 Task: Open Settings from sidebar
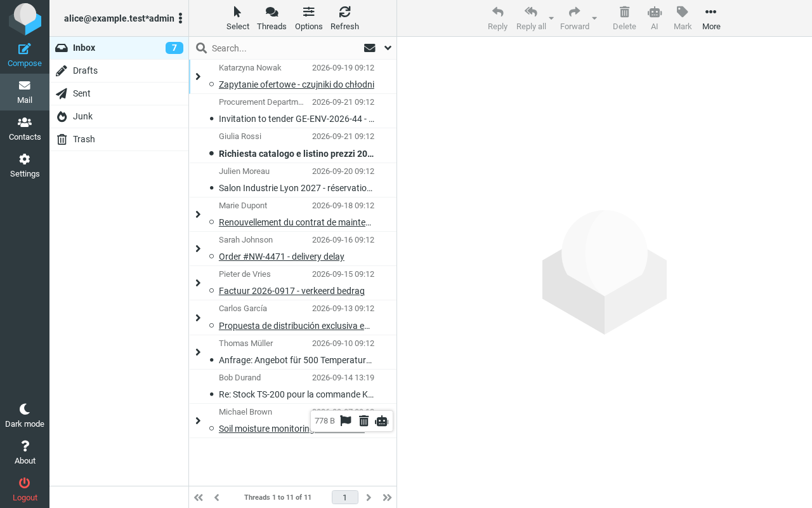point(25,166)
